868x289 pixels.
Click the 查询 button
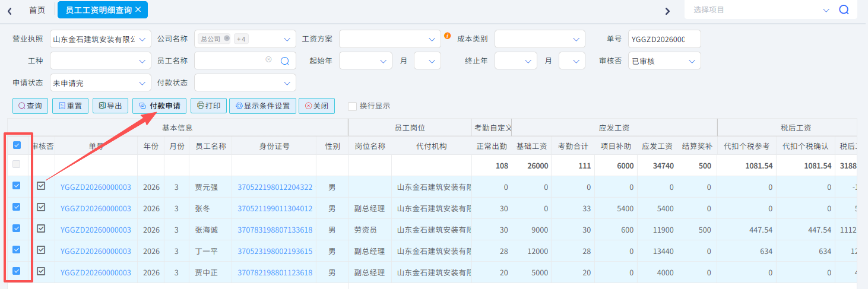tap(30, 106)
